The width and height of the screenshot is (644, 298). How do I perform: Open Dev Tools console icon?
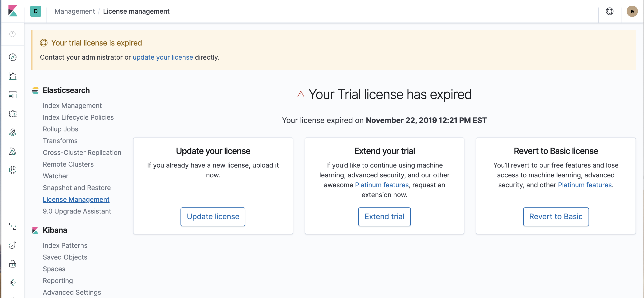12,227
